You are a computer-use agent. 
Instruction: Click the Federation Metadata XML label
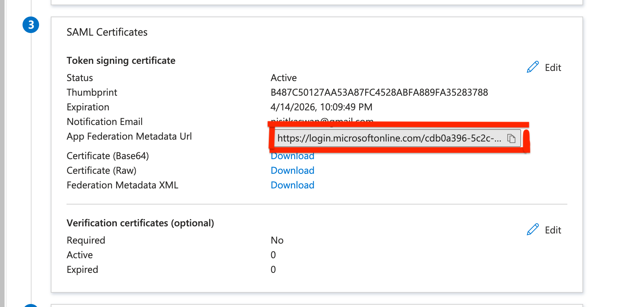(x=122, y=185)
